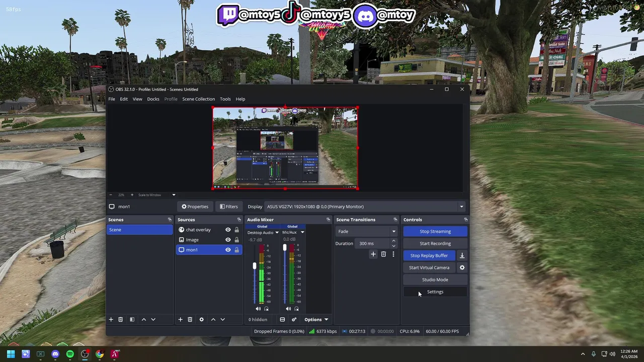Viewport: 644px width, 362px height.
Task: Open Scene Collection menu
Action: [x=198, y=99]
